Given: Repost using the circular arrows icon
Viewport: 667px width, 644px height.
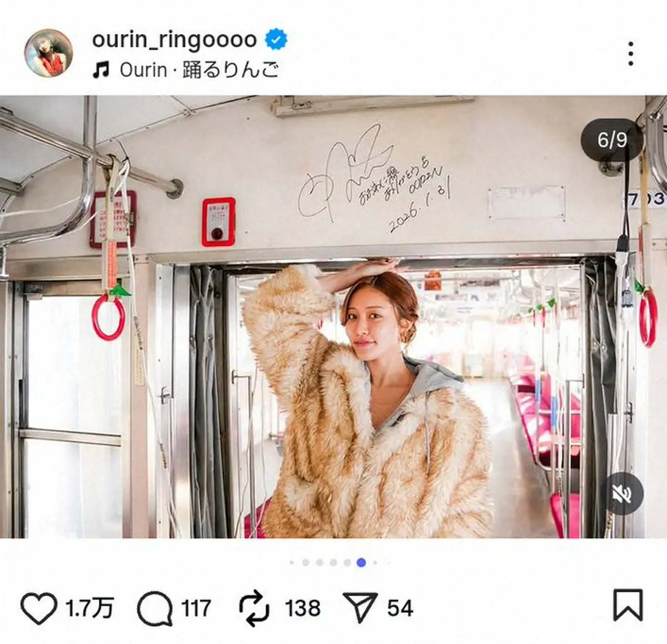Looking at the screenshot, I should pyautogui.click(x=254, y=608).
